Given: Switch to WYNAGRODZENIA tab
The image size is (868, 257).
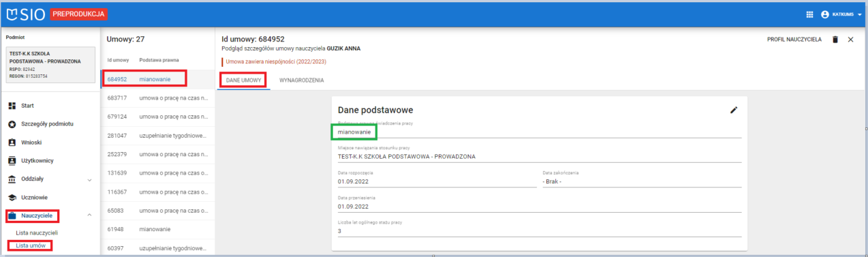Looking at the screenshot, I should tap(302, 80).
